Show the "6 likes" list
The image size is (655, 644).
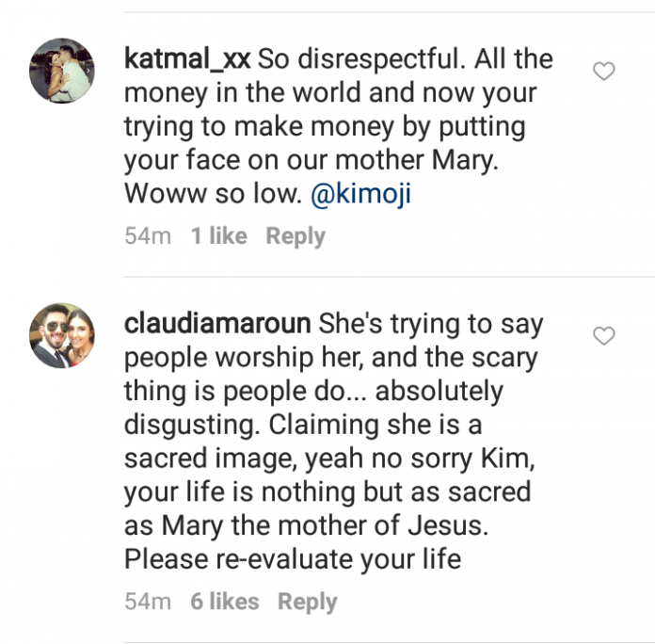pos(224,602)
